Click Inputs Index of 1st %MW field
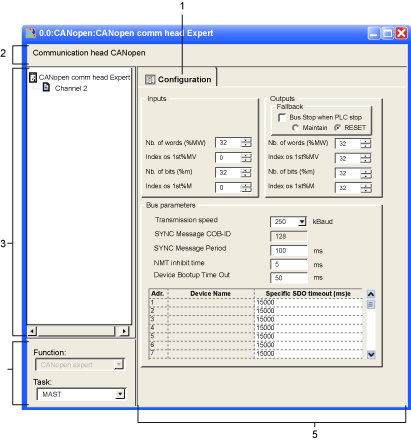The height and width of the screenshot is (441, 411). pos(228,157)
